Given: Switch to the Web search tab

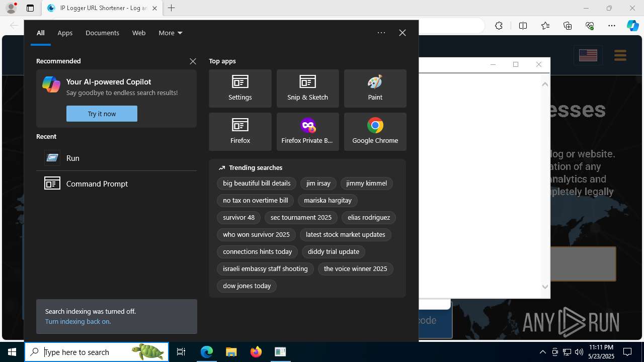Looking at the screenshot, I should click(x=139, y=33).
